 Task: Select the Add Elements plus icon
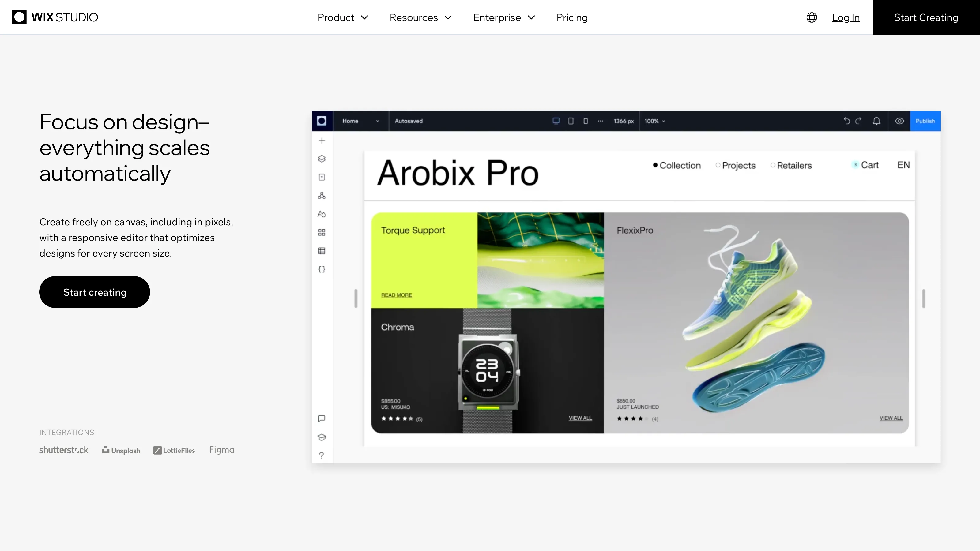click(x=322, y=140)
